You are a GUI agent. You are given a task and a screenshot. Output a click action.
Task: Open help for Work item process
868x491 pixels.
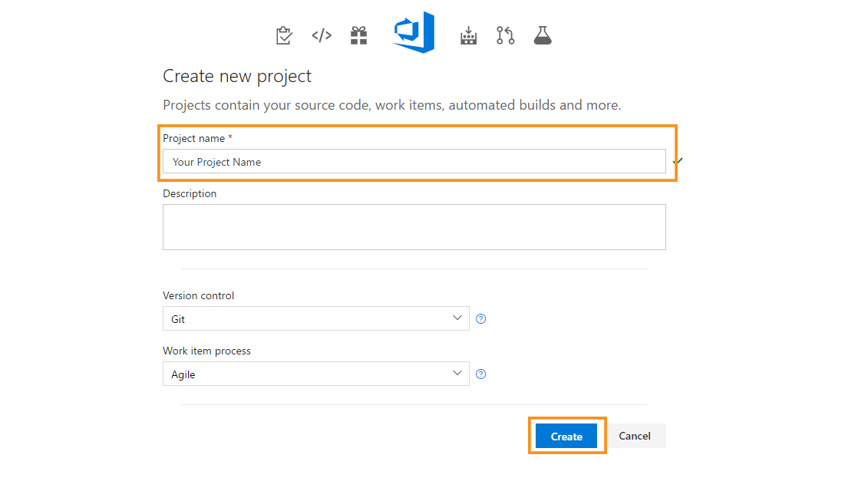pyautogui.click(x=481, y=374)
